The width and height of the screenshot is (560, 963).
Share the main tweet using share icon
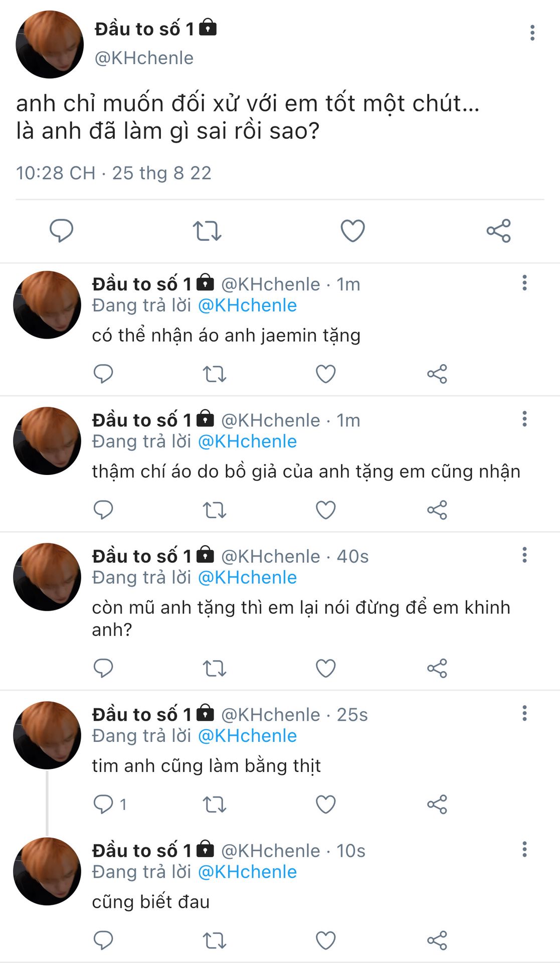[498, 231]
